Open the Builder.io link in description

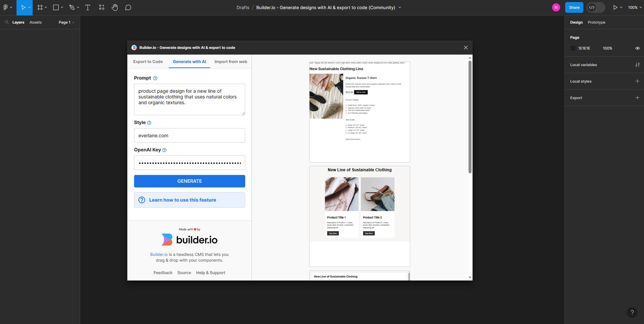(x=159, y=255)
